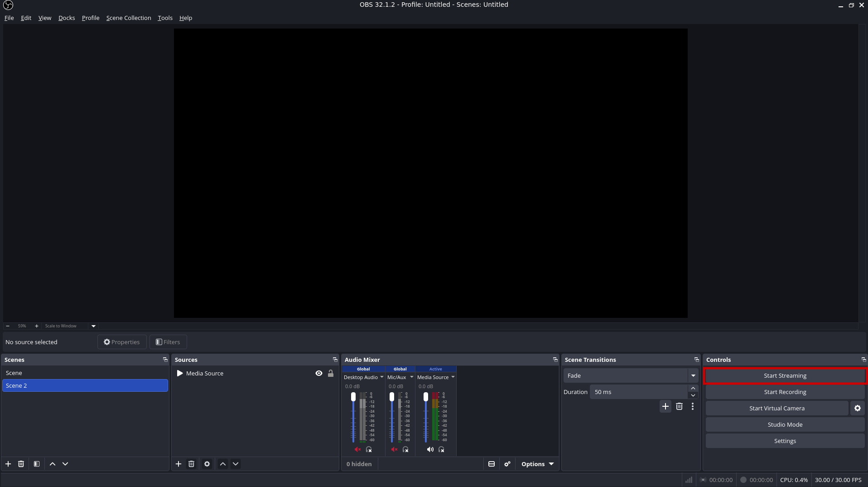Screen dimensions: 868x487
Task: Add a new source with plus icon
Action: pyautogui.click(x=178, y=464)
